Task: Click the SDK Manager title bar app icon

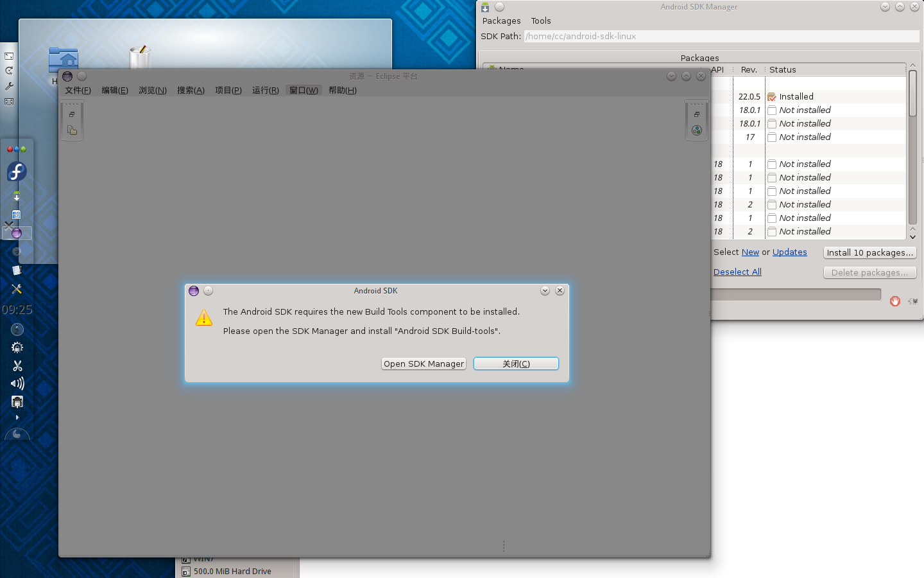Action: point(485,7)
